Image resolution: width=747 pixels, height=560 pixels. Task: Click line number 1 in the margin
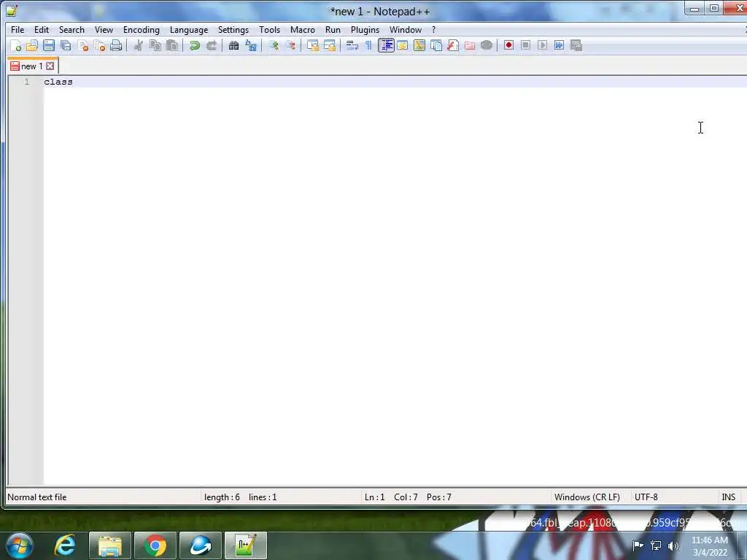pyautogui.click(x=27, y=82)
